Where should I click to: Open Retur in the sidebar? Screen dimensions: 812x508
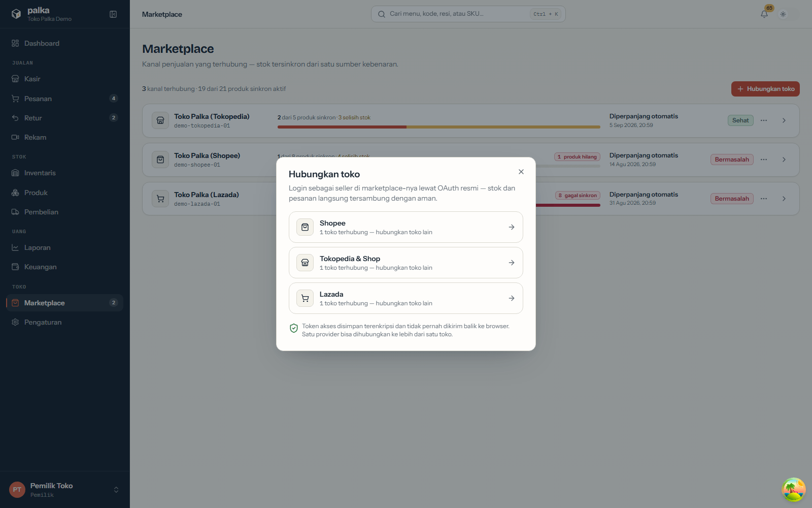tap(65, 118)
